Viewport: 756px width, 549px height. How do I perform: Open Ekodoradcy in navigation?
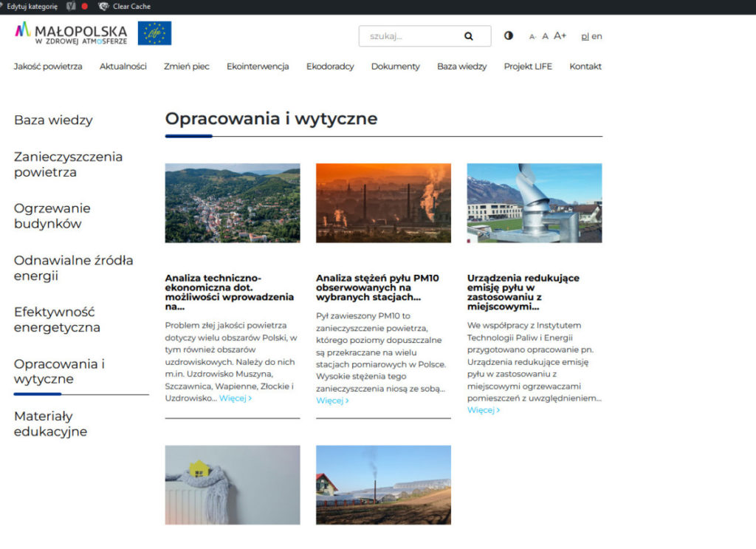(x=330, y=67)
